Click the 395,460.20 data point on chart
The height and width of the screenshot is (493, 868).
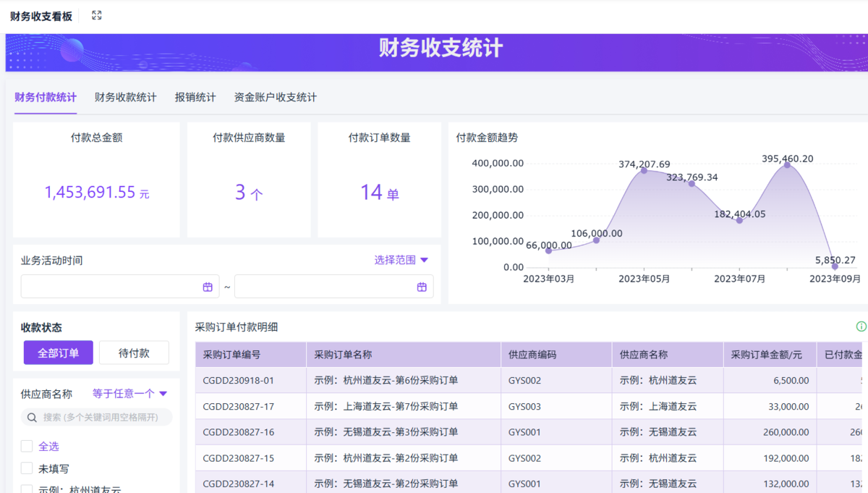coord(787,165)
